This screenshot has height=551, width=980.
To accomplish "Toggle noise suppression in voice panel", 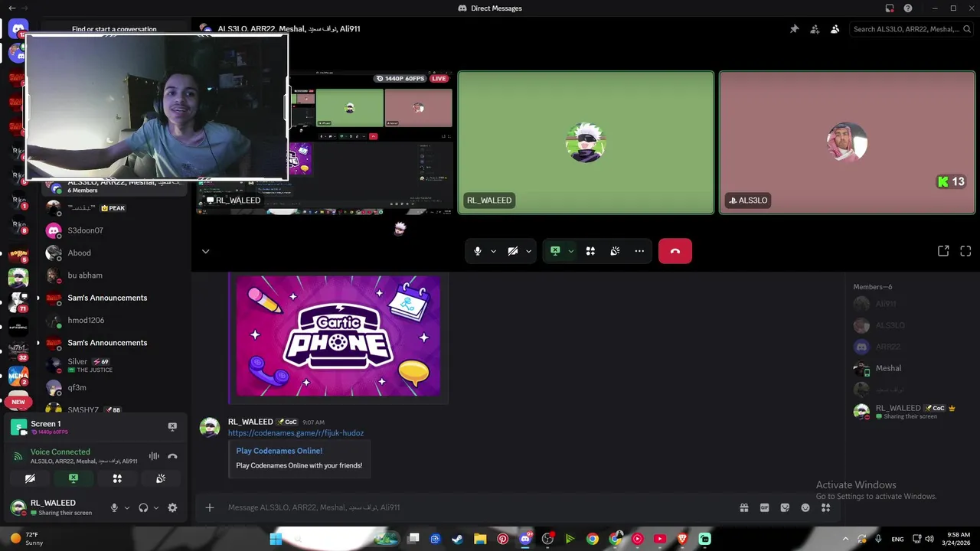I will [x=154, y=456].
